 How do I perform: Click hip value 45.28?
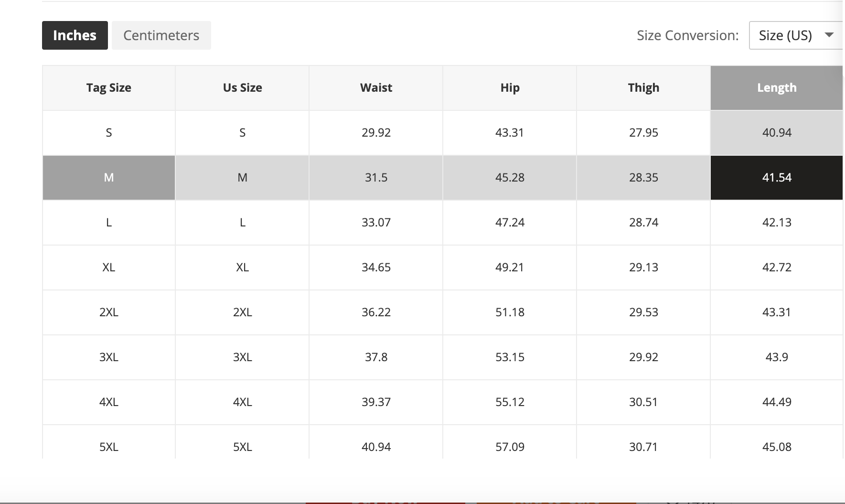pyautogui.click(x=510, y=178)
